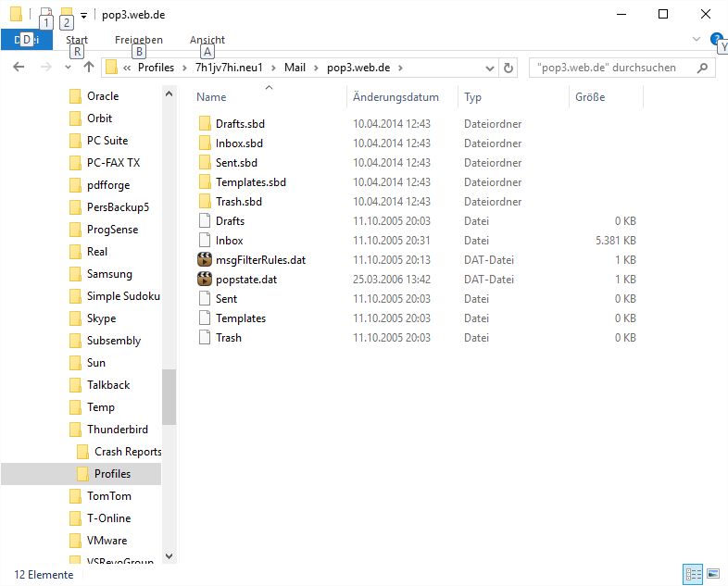Select the Sent.sbd folder icon
The image size is (728, 586).
coord(205,162)
